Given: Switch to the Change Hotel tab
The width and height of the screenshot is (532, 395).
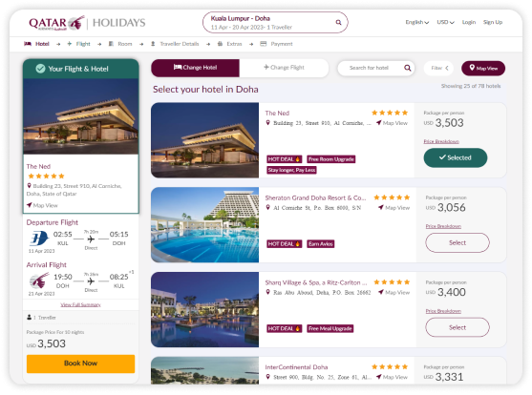Looking at the screenshot, I should point(196,68).
